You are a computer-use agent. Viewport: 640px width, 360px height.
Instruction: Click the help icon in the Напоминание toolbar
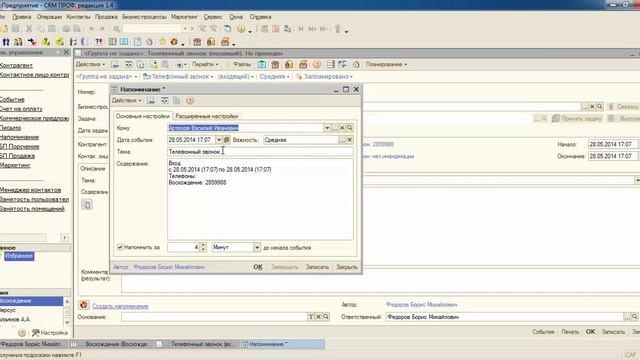190,100
